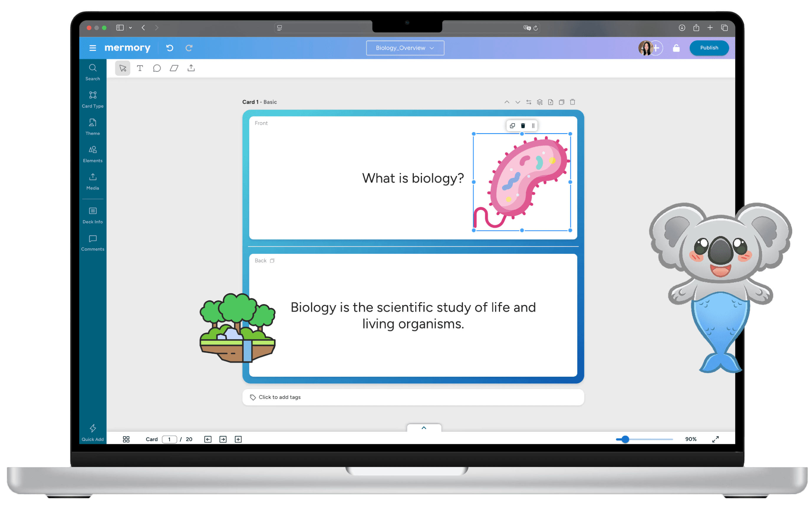
Task: Open the hamburger menu
Action: point(93,48)
